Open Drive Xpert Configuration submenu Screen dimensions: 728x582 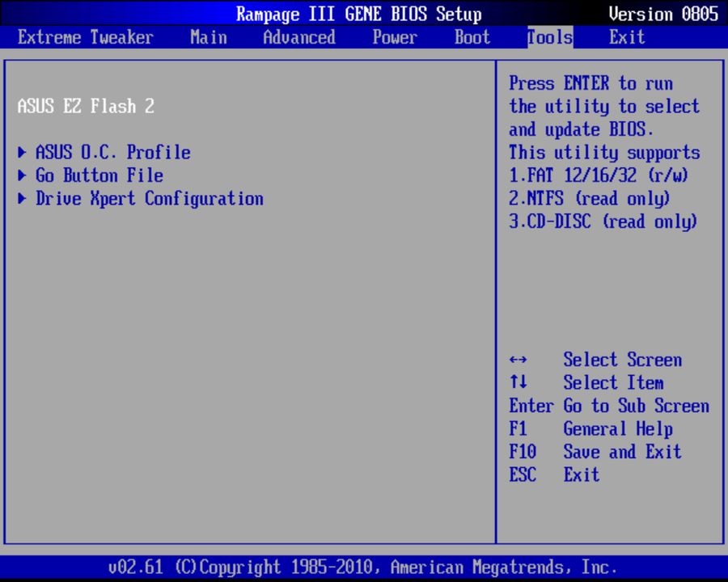[x=150, y=199]
